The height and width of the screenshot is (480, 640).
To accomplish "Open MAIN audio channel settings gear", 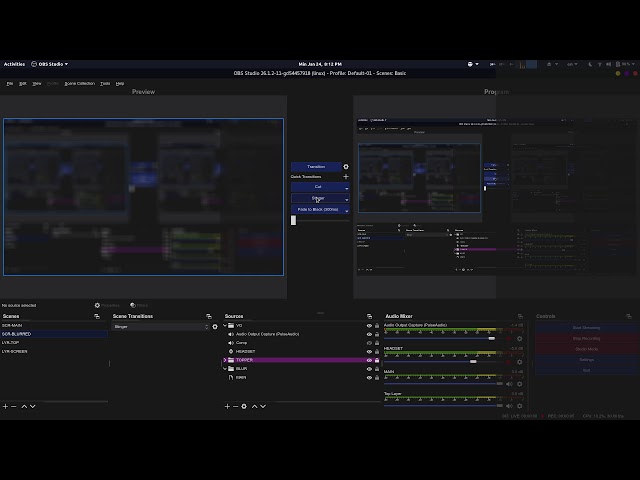I will [519, 384].
